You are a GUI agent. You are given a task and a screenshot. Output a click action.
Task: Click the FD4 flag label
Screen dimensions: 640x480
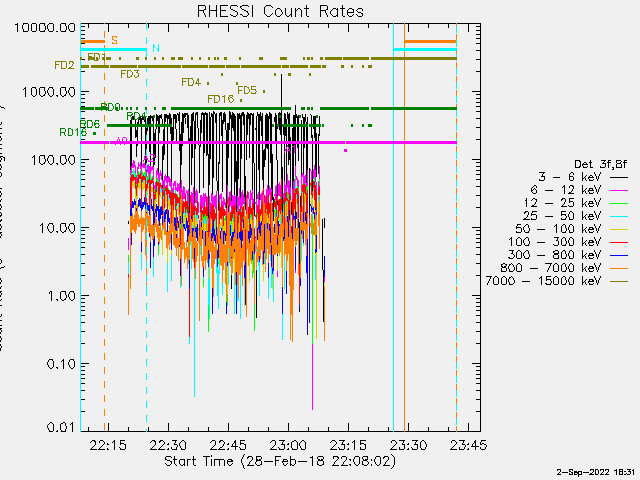[191, 82]
